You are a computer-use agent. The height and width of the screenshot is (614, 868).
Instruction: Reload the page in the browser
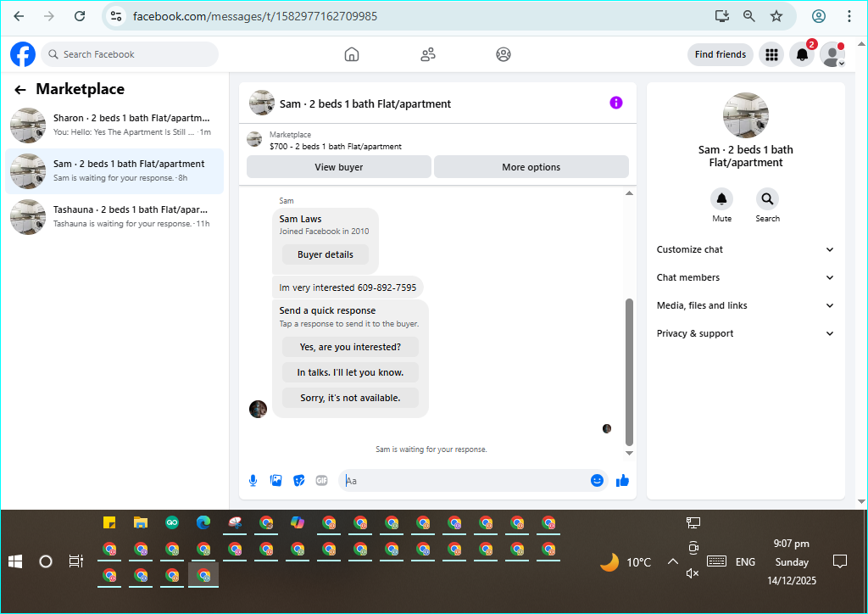pos(80,16)
